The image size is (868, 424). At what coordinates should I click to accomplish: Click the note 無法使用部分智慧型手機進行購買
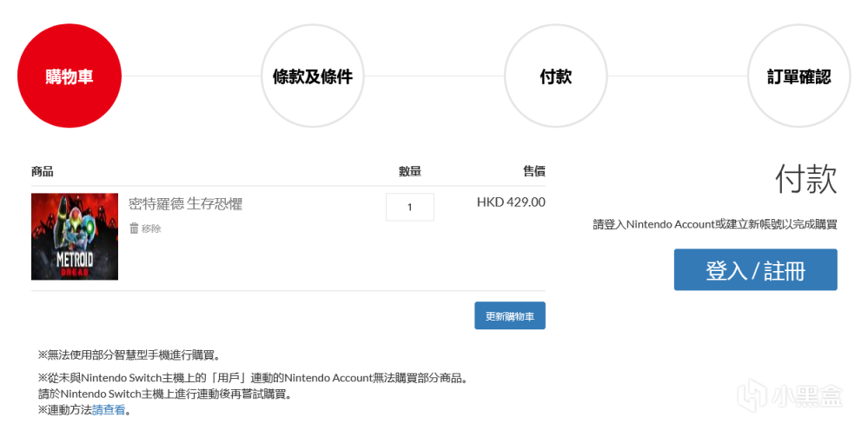pos(129,354)
